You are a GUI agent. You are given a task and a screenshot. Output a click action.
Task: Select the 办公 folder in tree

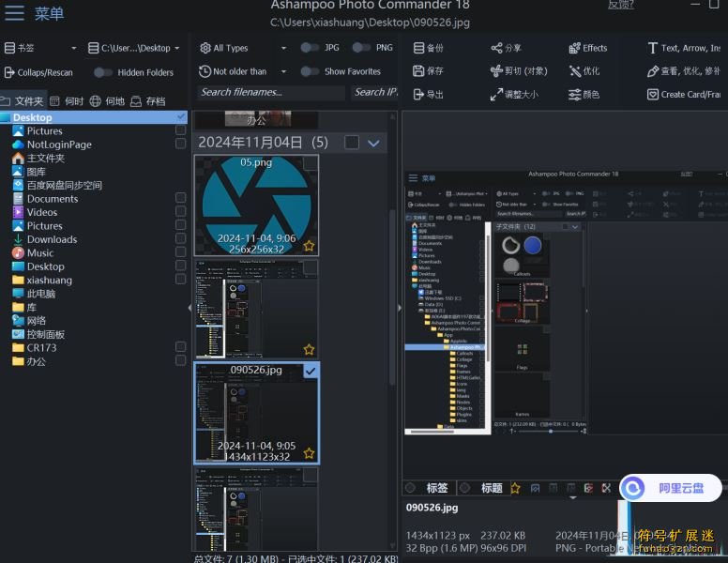pos(30,361)
